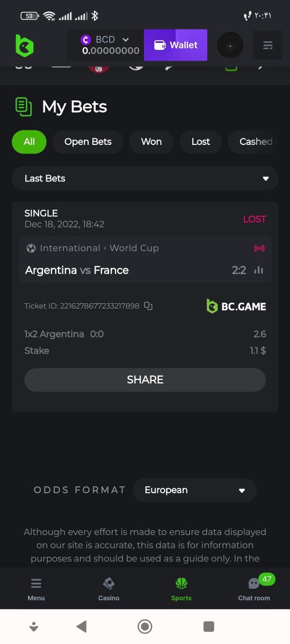
Task: Tap the round profile avatar
Action: [230, 46]
